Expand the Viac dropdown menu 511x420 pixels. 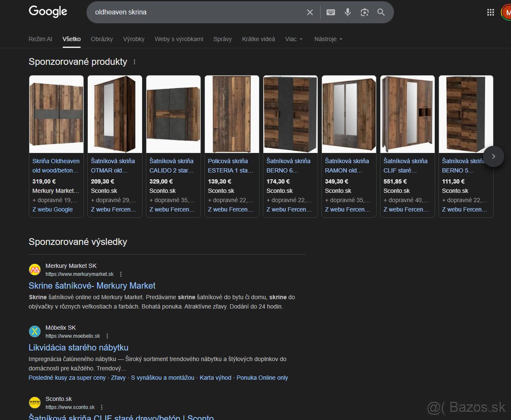294,39
